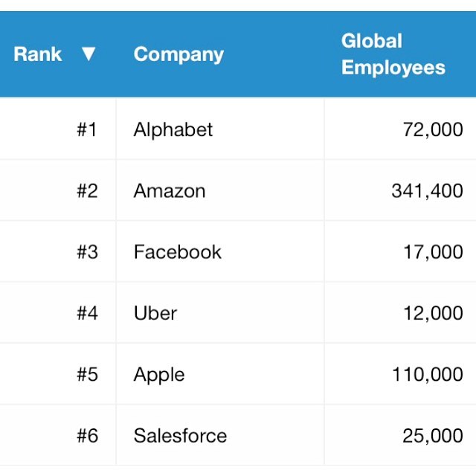Click the Rank sort arrow icon
This screenshot has height=476, width=476.
click(89, 54)
